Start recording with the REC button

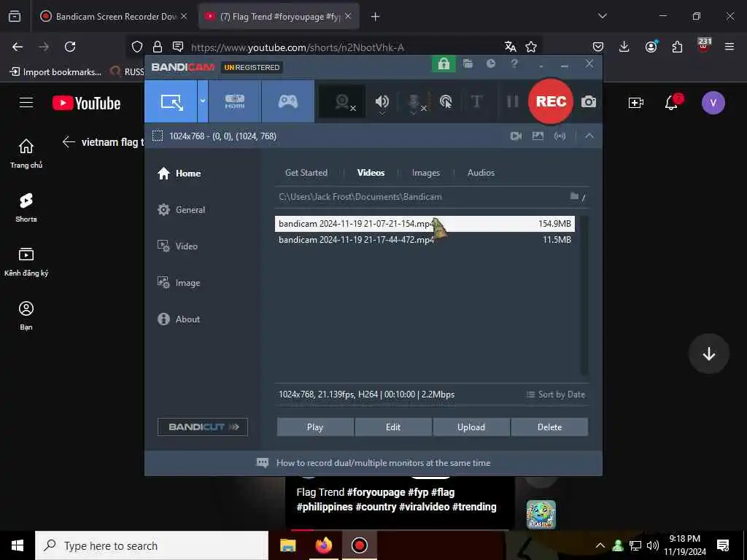(x=551, y=101)
